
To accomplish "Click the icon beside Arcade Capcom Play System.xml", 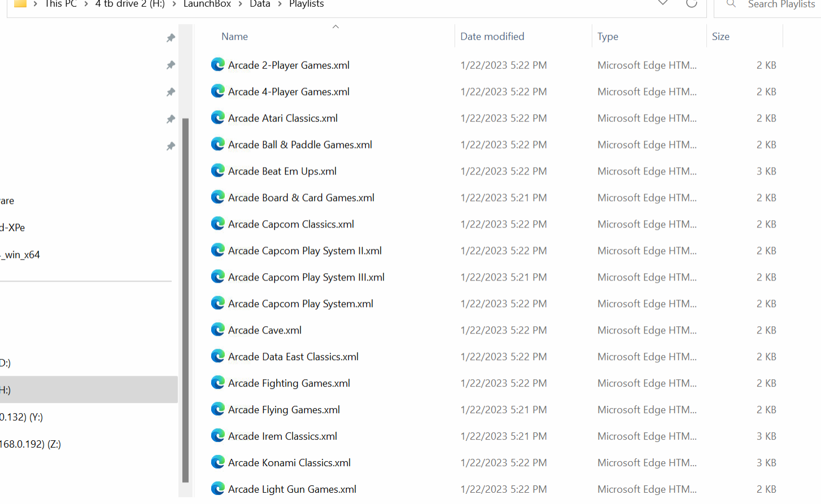I will 218,303.
